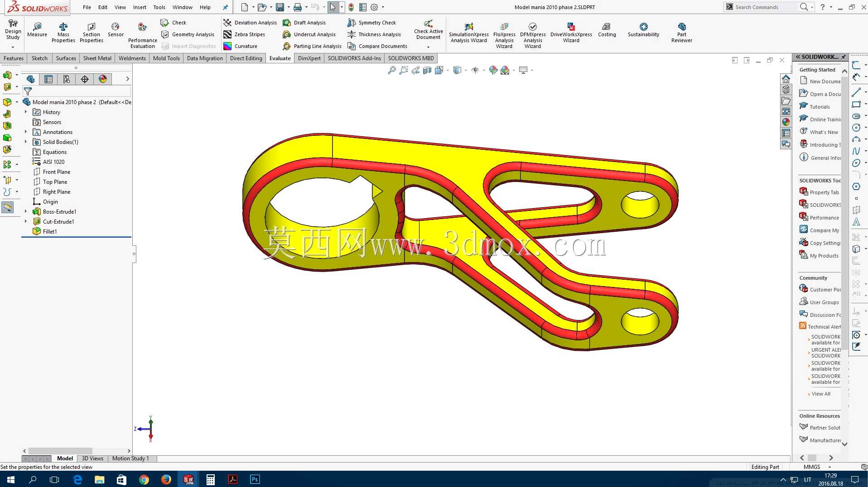868x487 pixels.
Task: Toggle Zebra Stripes display
Action: [244, 34]
